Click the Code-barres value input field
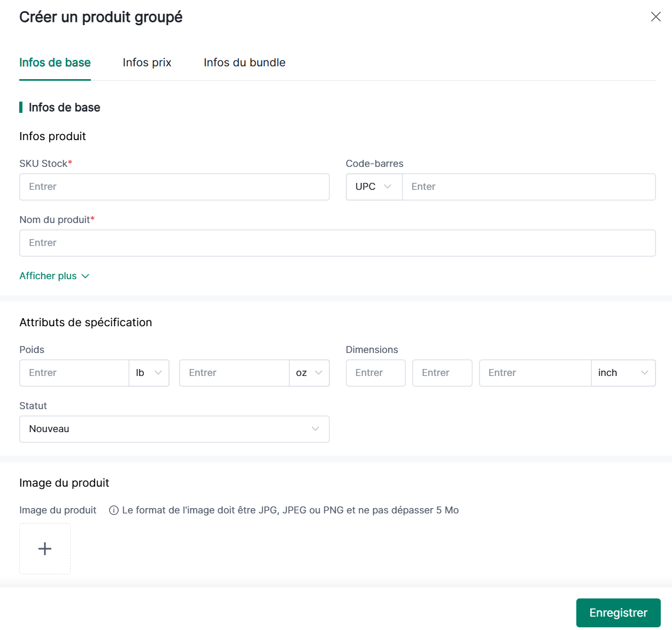The height and width of the screenshot is (630, 672). coord(528,187)
